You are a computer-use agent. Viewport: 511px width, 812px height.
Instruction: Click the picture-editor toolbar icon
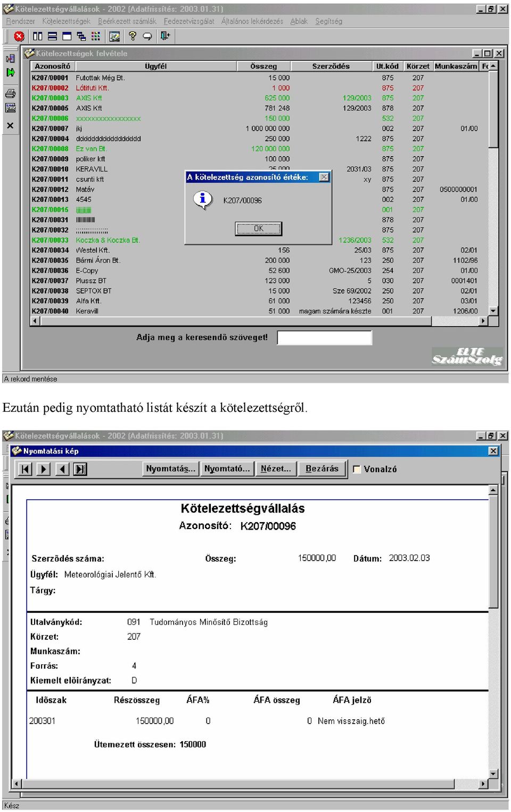pyautogui.click(x=114, y=36)
